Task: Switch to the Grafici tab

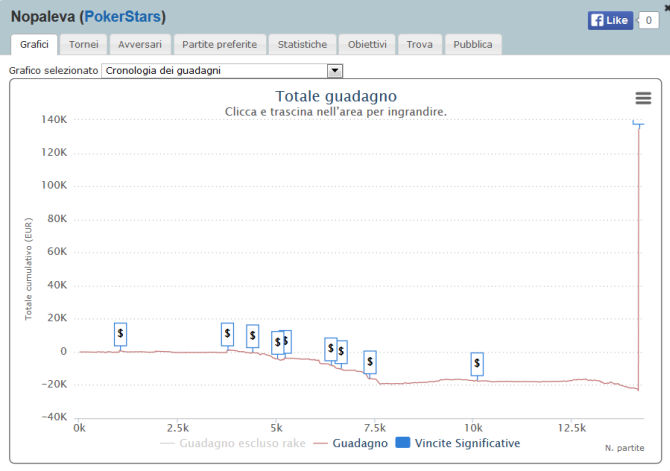Action: pos(34,44)
